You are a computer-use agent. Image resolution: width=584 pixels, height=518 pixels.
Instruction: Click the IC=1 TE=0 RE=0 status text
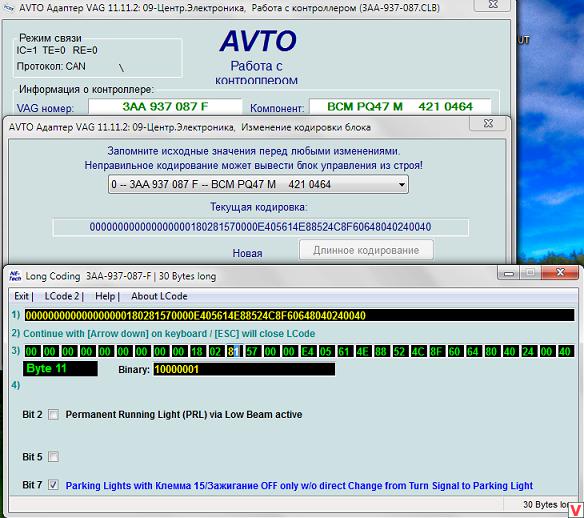pos(57,50)
